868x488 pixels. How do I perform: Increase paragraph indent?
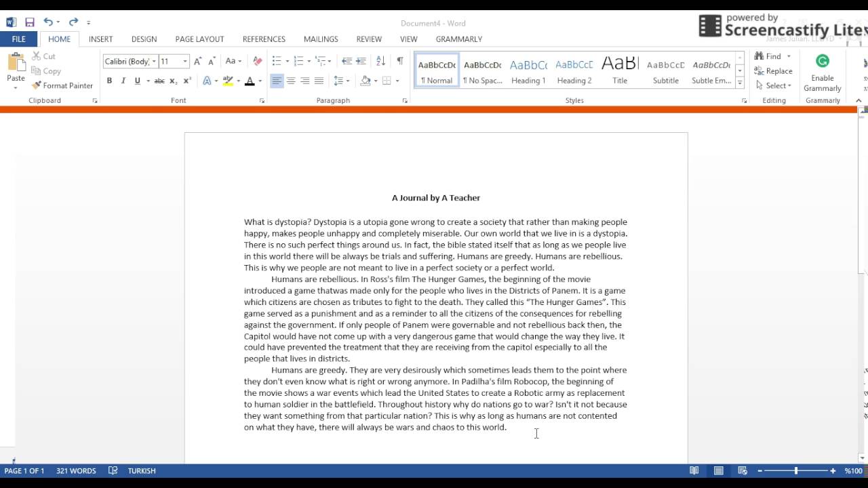(x=361, y=61)
